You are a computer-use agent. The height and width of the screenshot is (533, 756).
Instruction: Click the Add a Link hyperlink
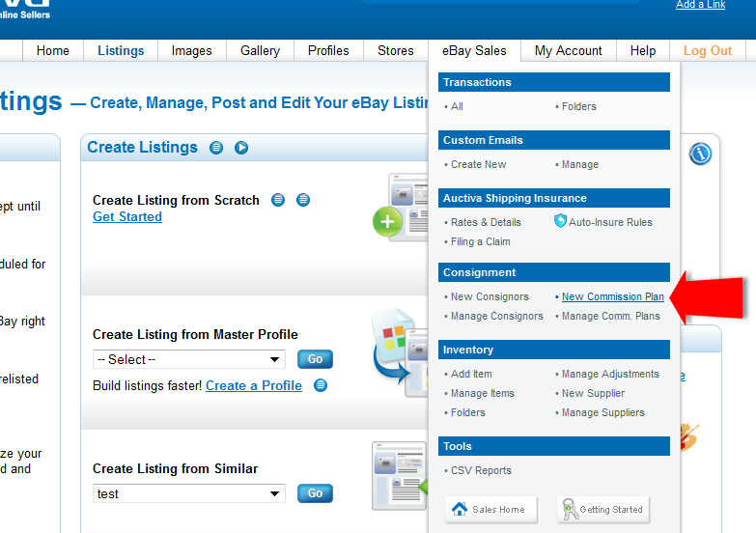pyautogui.click(x=700, y=5)
